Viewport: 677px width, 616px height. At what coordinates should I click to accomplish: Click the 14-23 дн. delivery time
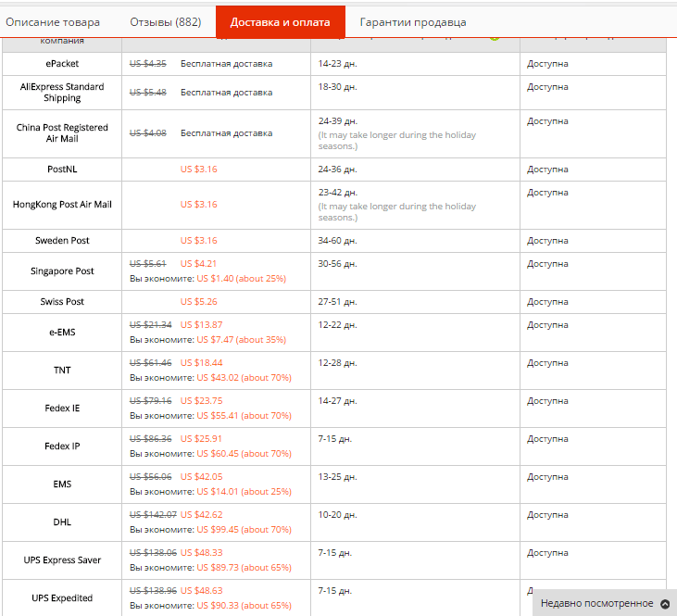(338, 64)
